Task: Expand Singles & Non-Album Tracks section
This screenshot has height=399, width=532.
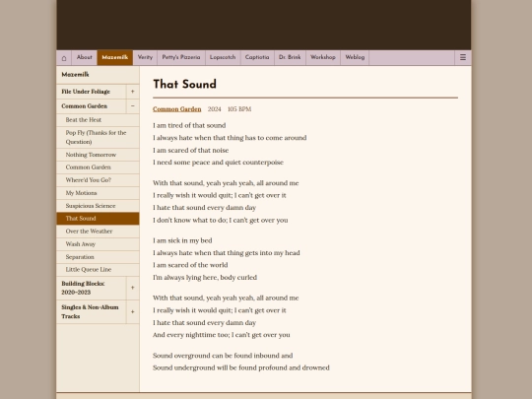Action: (133, 311)
